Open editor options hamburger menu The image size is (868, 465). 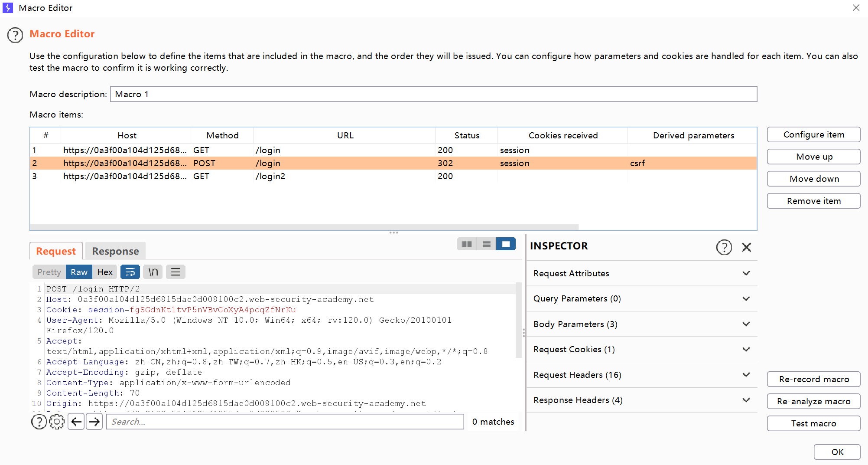[x=176, y=272]
